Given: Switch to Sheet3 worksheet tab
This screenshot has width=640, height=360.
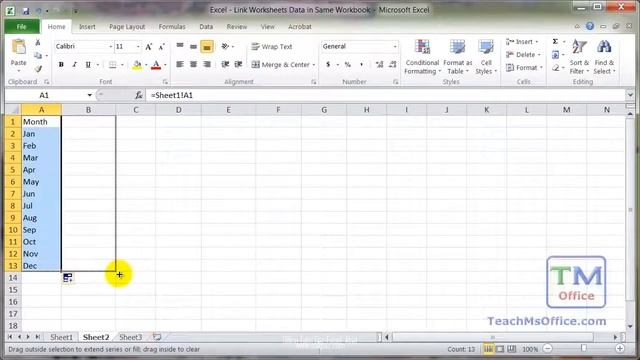Looking at the screenshot, I should 131,337.
